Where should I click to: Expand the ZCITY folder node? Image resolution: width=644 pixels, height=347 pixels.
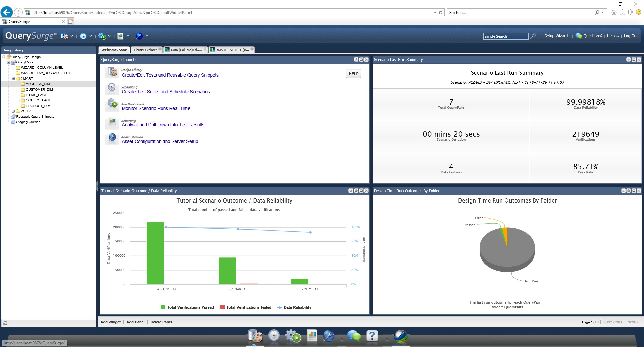click(x=13, y=111)
